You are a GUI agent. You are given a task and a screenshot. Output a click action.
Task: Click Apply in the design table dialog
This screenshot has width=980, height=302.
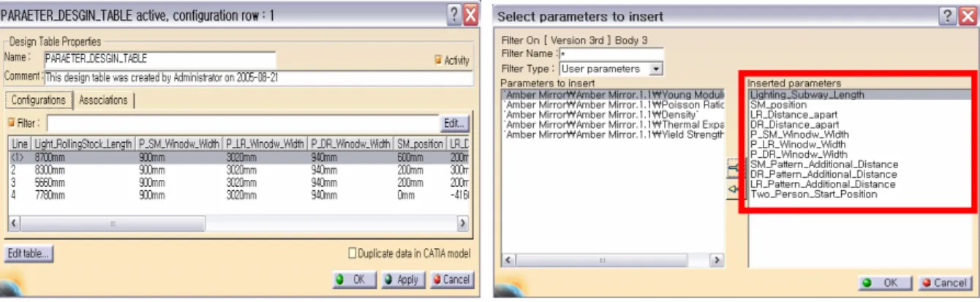(x=402, y=279)
